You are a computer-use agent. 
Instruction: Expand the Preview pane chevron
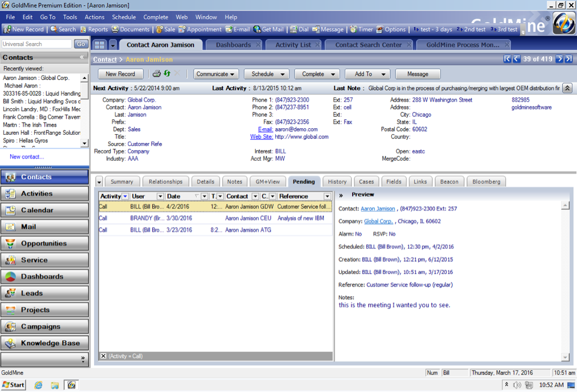341,195
